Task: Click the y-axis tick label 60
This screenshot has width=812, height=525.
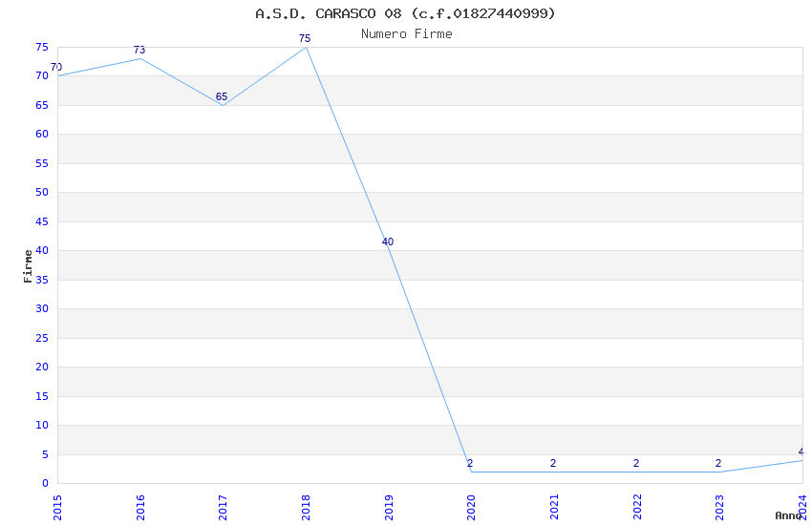Action: coord(42,134)
